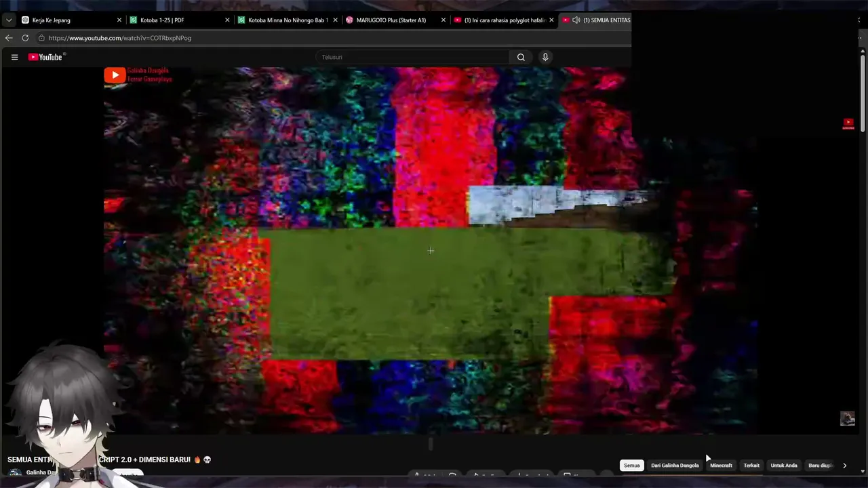Show more filter chips with right chevron
Screen dimensions: 868x488
(x=844, y=466)
